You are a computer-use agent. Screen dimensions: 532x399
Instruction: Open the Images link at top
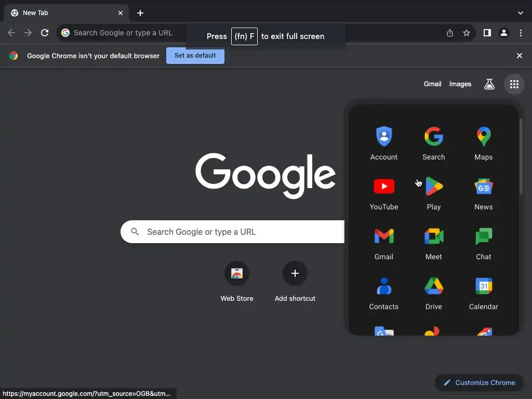pos(460,84)
